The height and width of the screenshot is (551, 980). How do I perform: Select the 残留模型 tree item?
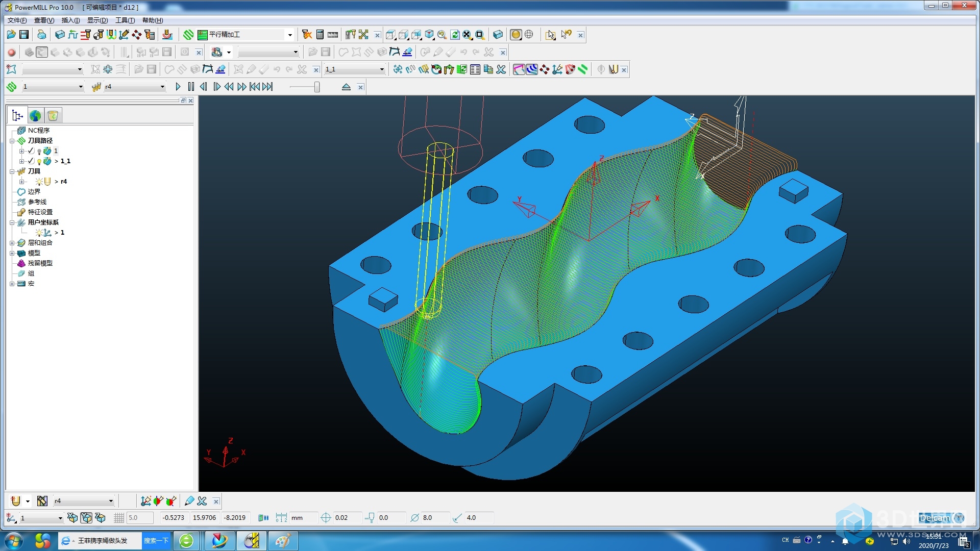point(40,263)
